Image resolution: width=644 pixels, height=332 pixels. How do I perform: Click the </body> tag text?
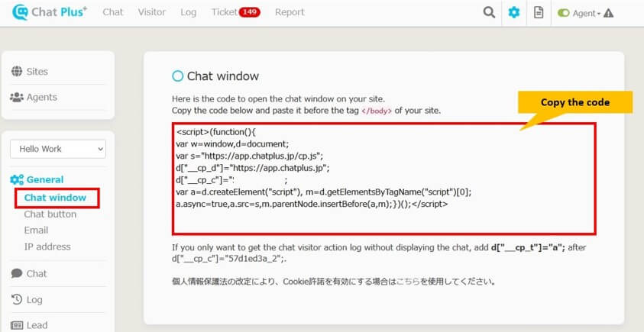377,111
